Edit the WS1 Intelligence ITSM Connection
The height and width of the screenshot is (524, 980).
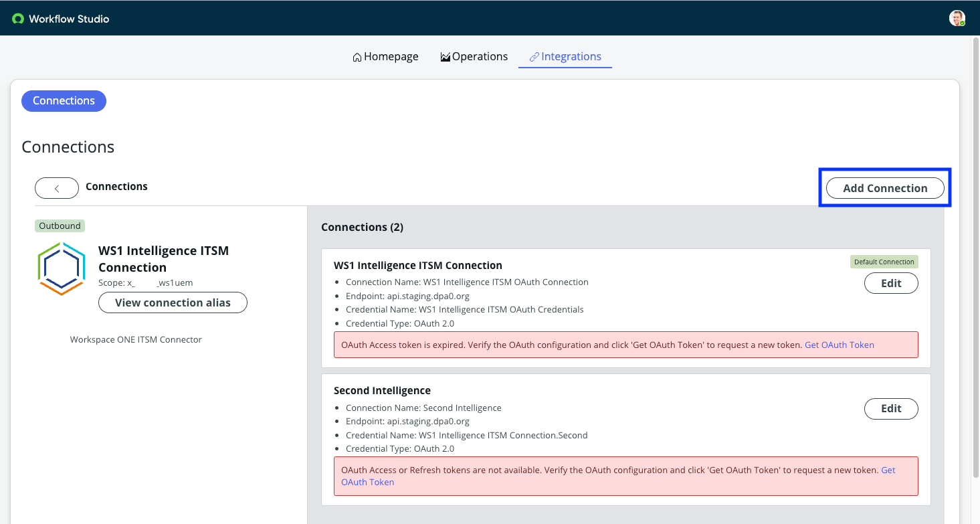(890, 283)
